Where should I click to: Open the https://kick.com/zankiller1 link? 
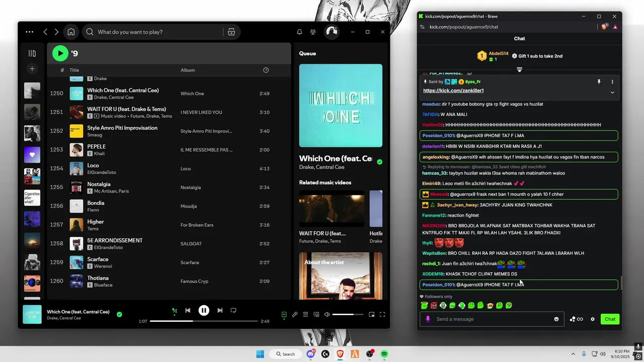tap(453, 90)
